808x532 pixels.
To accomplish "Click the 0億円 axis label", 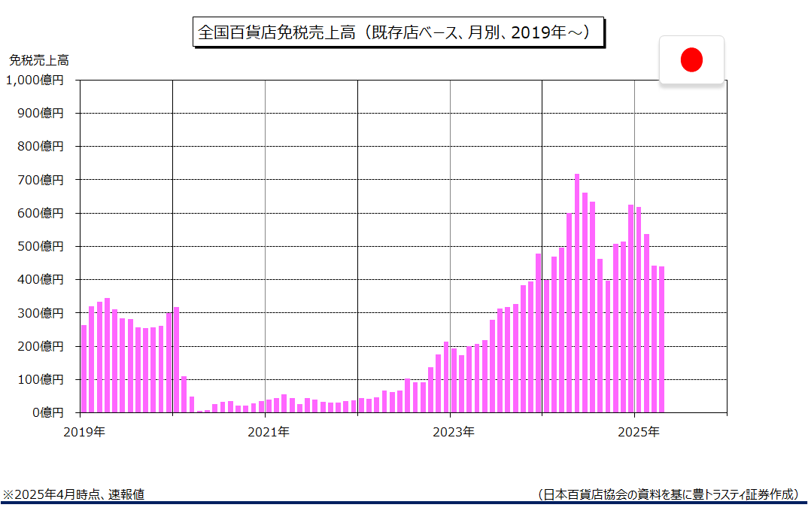I will (48, 413).
